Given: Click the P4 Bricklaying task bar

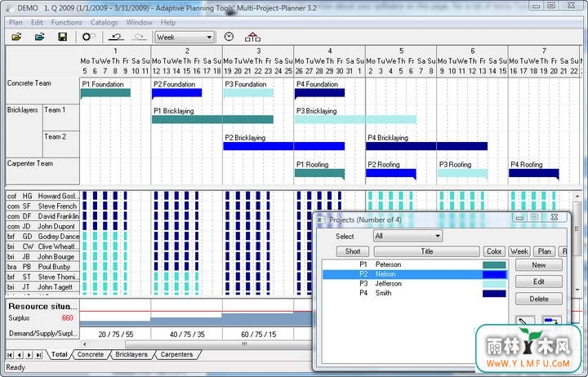Looking at the screenshot, I should coord(427,146).
